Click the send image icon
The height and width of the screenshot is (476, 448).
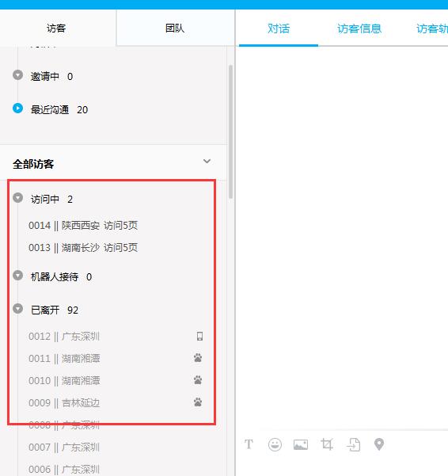(x=301, y=445)
